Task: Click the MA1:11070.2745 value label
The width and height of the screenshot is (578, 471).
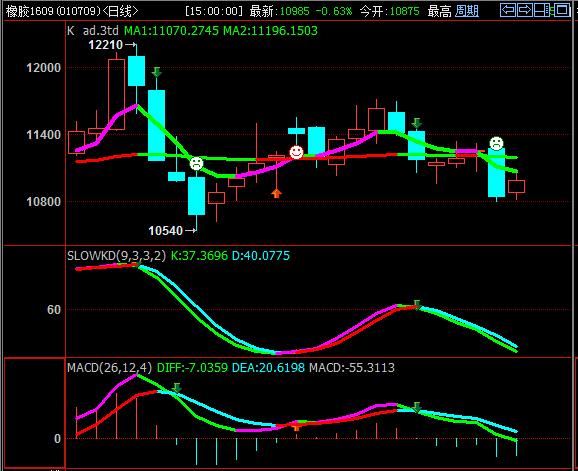Action: click(x=171, y=30)
